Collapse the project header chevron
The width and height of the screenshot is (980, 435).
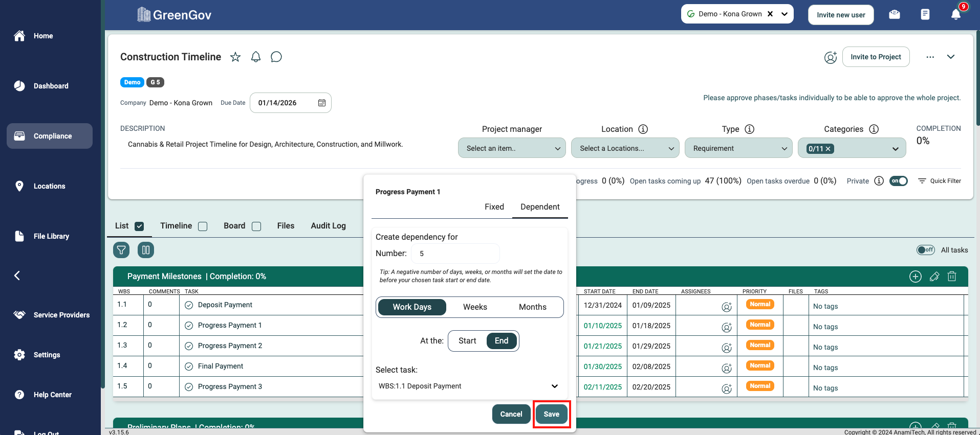(951, 57)
